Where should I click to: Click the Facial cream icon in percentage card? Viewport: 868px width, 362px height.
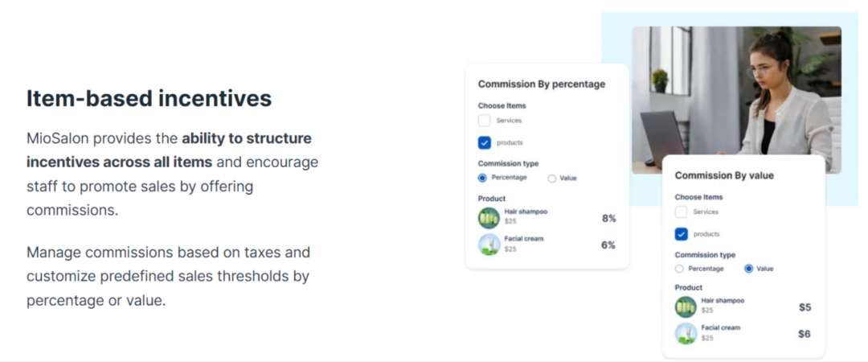tap(489, 245)
